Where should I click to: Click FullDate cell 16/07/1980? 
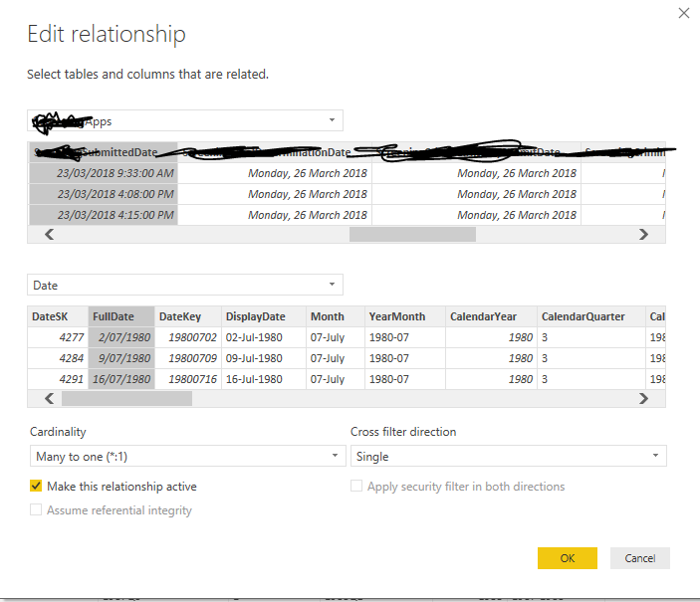121,379
